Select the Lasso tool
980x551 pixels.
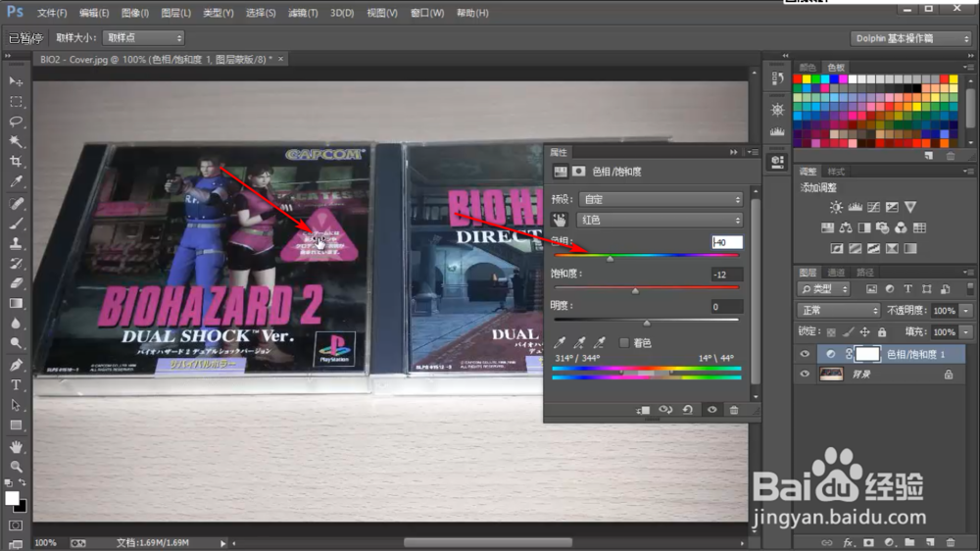click(16, 122)
